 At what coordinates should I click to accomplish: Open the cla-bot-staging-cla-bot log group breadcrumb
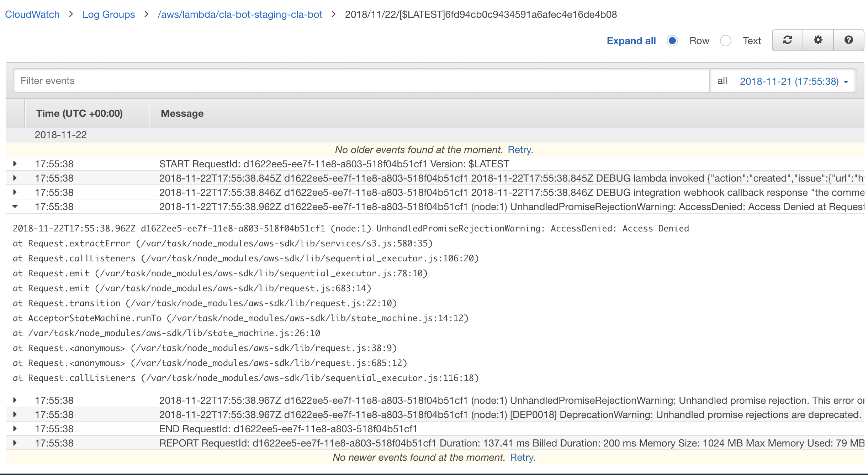(240, 14)
